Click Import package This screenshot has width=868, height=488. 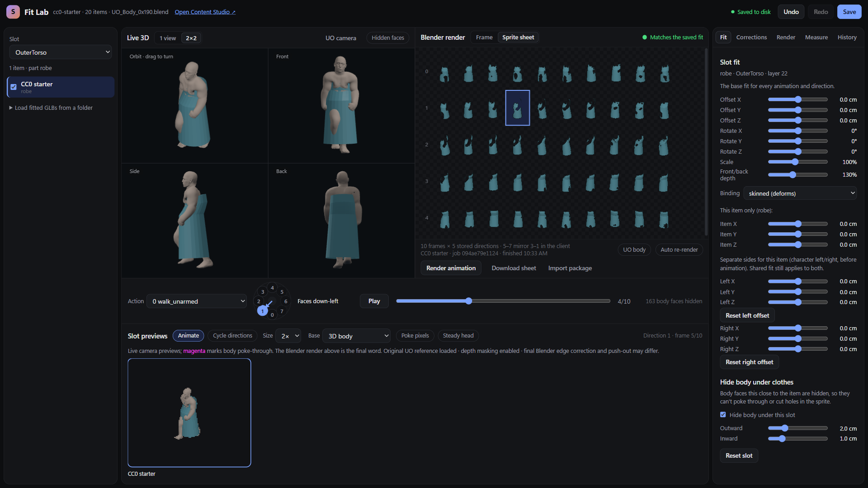tap(570, 268)
